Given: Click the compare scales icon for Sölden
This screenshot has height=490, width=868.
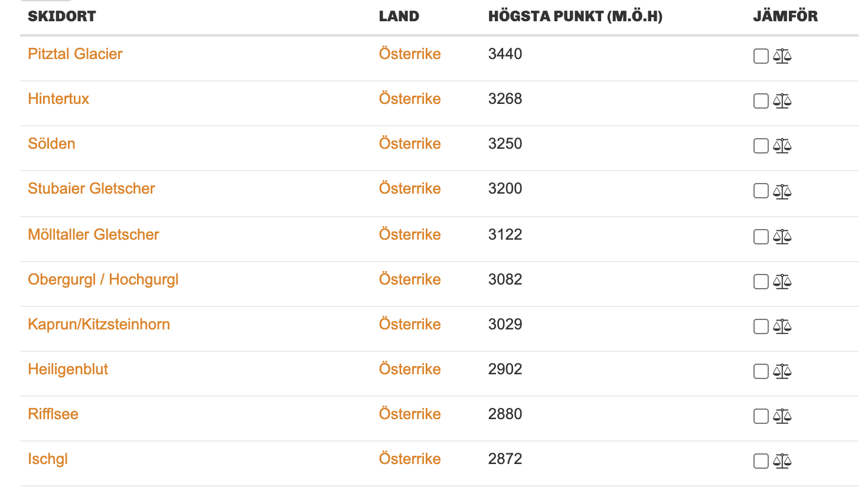Looking at the screenshot, I should [x=782, y=146].
